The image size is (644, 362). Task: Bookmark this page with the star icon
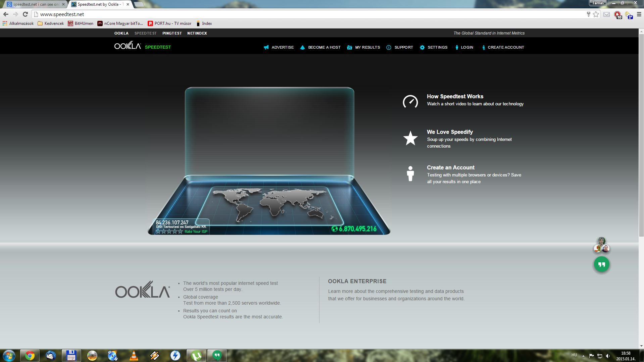[596, 14]
